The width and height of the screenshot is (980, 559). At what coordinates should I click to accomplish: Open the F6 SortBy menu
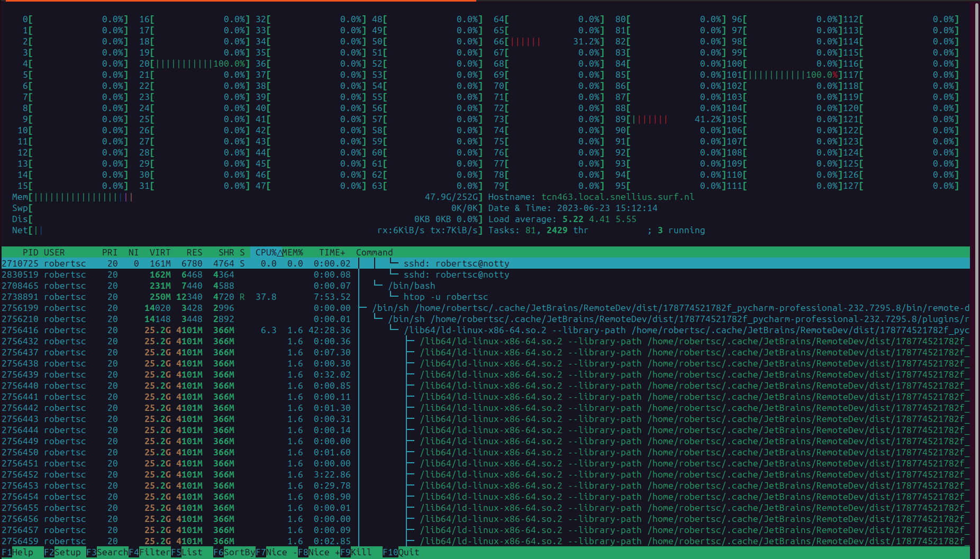(x=234, y=552)
